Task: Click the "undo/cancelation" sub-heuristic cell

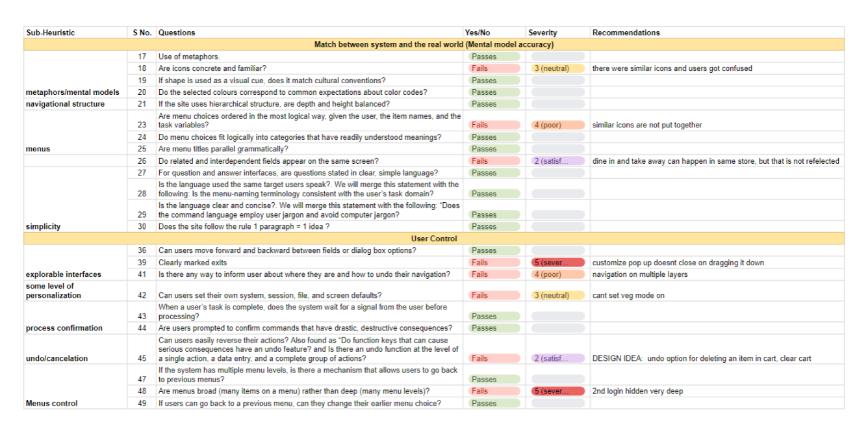Action: click(x=57, y=358)
